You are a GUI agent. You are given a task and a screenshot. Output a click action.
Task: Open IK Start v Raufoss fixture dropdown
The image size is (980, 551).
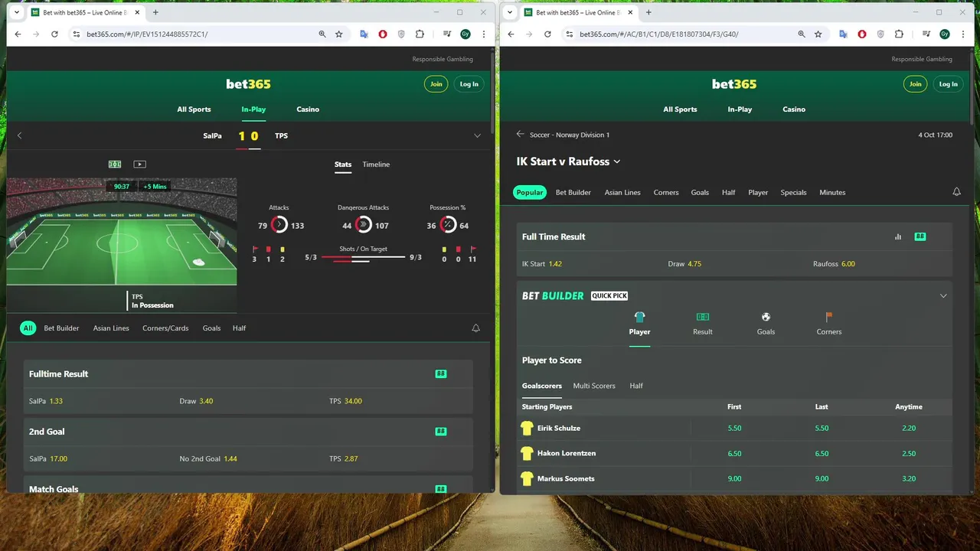pos(617,161)
